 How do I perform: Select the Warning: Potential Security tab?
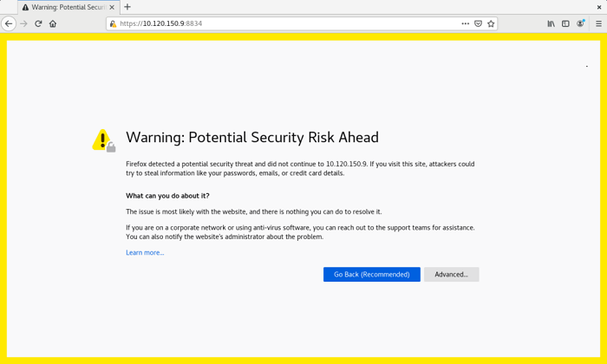(x=65, y=7)
